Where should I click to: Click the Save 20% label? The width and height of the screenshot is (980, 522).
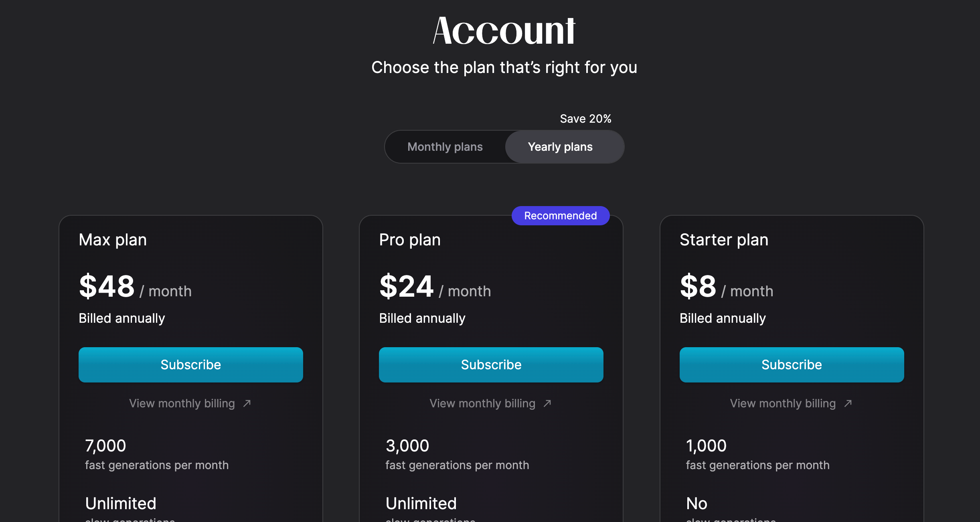point(585,119)
